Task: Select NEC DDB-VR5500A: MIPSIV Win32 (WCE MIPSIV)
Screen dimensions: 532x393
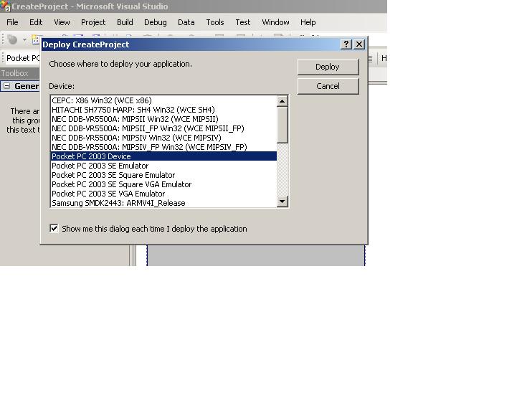Action: pos(163,138)
